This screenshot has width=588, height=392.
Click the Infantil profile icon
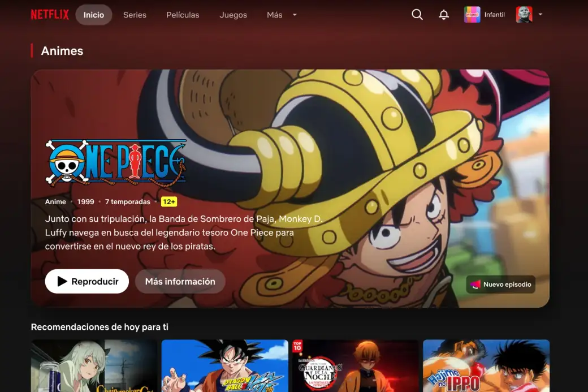(x=472, y=15)
